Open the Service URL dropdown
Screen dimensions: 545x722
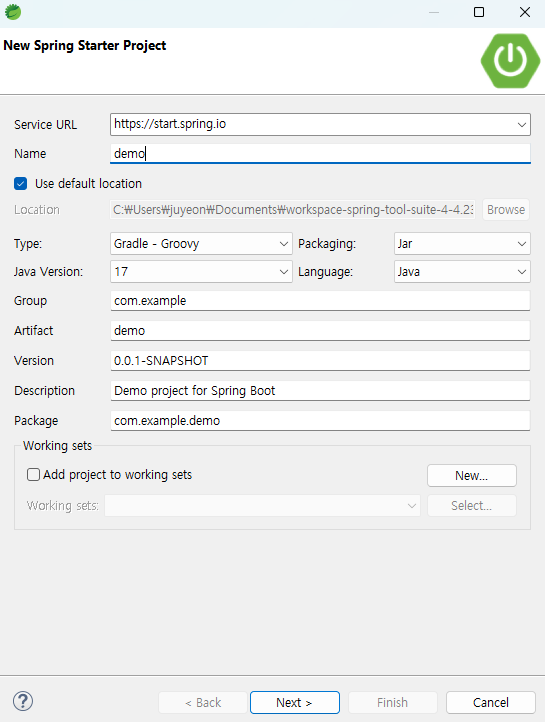click(x=522, y=125)
